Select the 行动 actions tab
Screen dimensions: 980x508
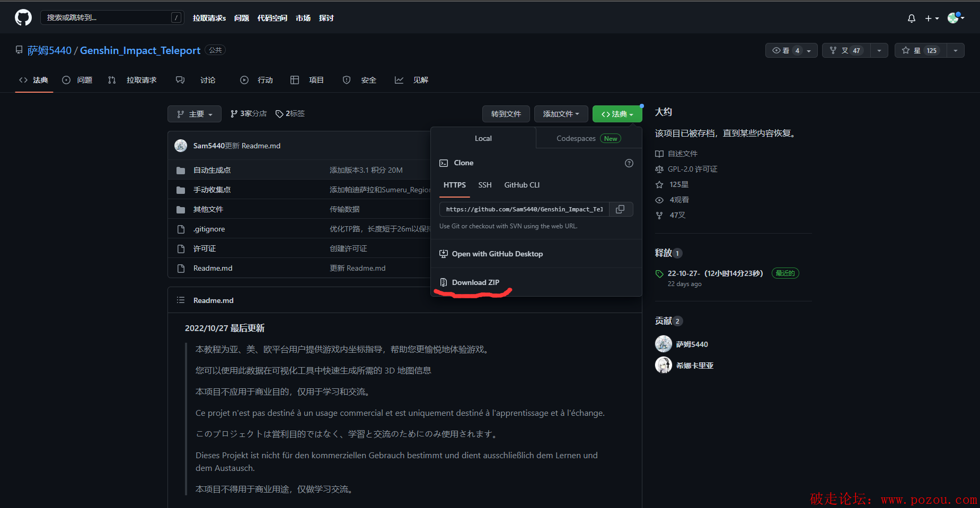coord(257,80)
